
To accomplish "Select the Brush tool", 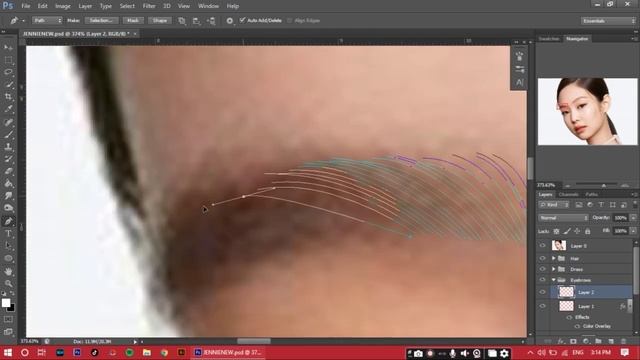I will [8, 134].
